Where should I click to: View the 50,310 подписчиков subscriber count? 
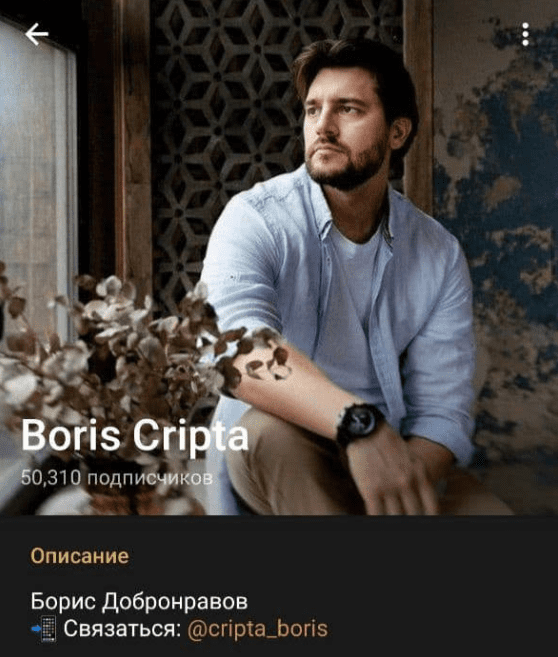coord(117,478)
